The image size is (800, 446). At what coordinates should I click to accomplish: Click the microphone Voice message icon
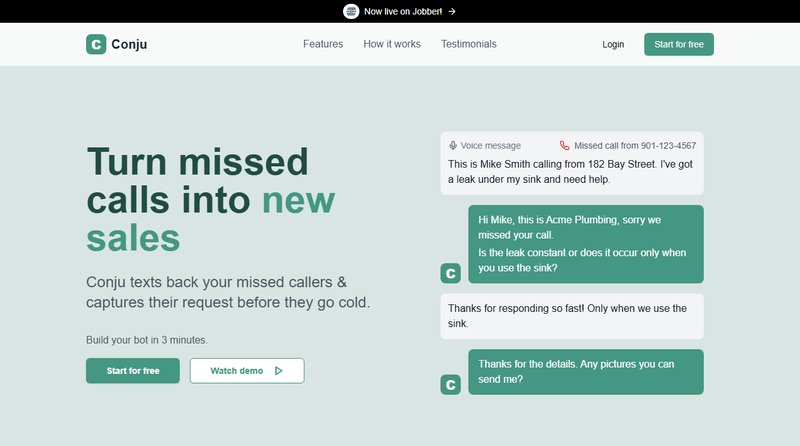[453, 145]
